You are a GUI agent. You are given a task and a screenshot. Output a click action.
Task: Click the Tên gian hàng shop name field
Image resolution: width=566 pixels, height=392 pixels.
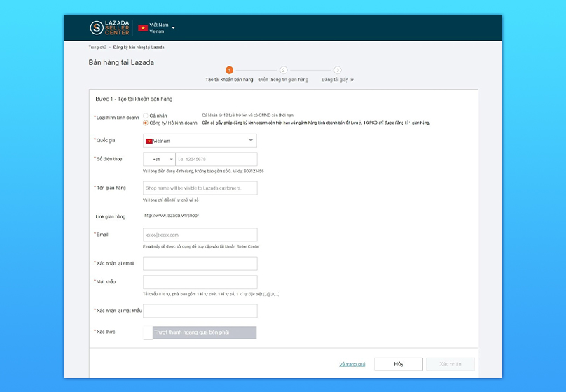[x=200, y=188]
